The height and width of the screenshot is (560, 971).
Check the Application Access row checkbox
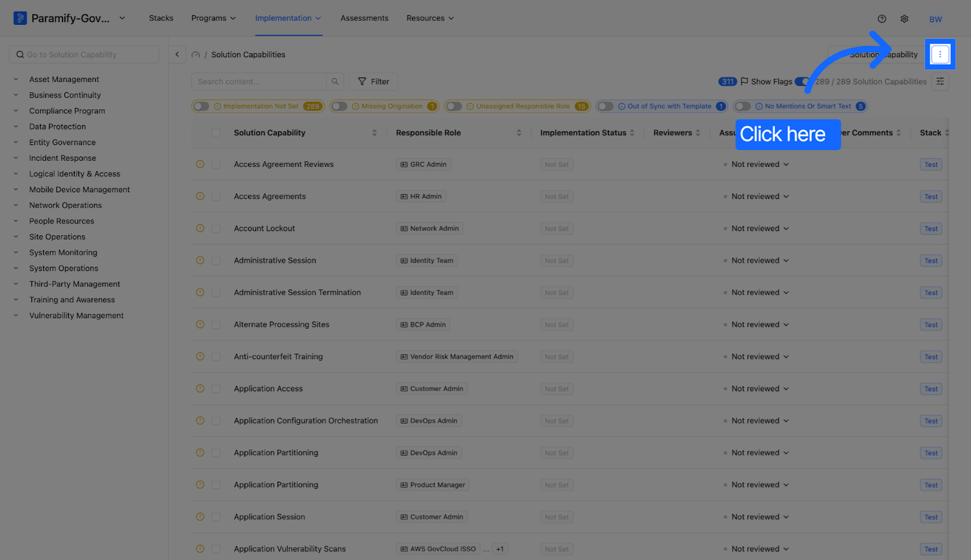tap(216, 389)
